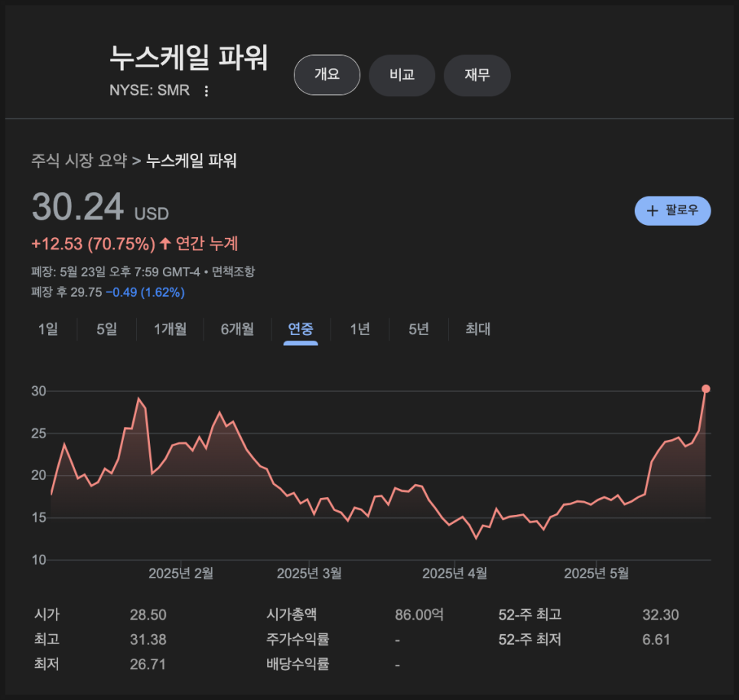Click the 팔로우 follow button
Viewport: 739px width, 700px height.
click(x=672, y=210)
